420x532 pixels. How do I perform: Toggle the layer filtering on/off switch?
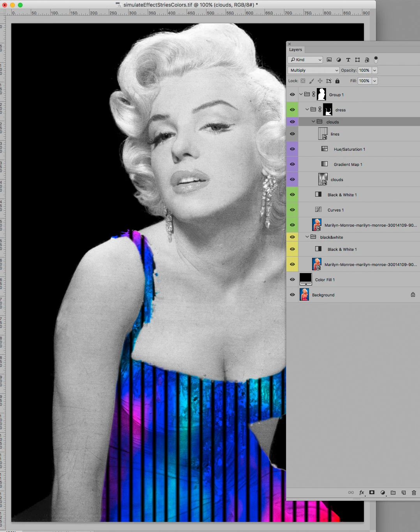pyautogui.click(x=376, y=60)
